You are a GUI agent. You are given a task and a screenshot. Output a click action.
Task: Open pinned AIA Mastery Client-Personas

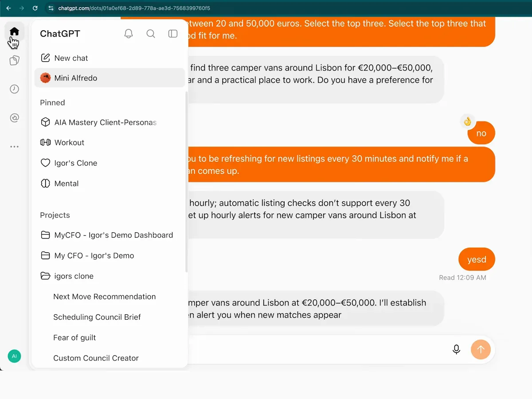click(x=110, y=122)
